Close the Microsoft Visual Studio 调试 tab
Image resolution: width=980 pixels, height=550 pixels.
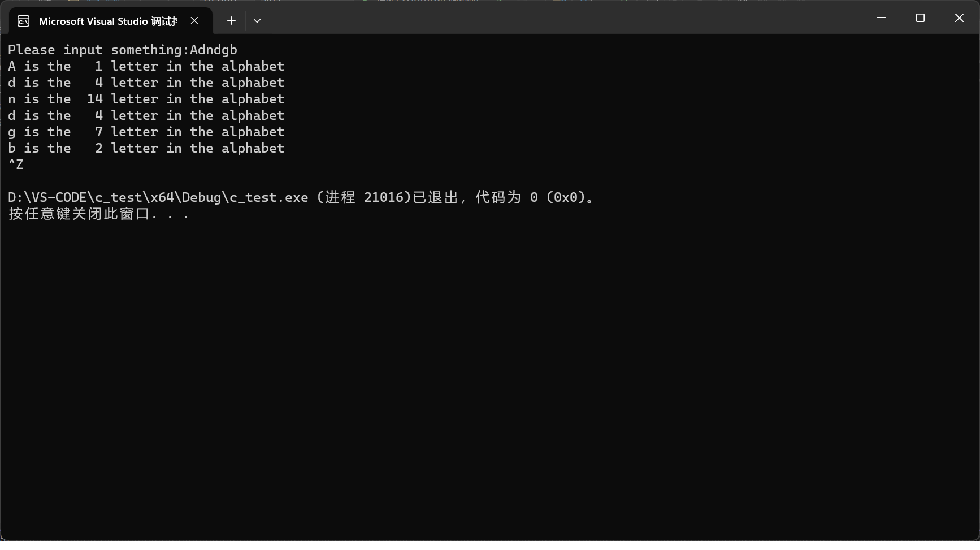(194, 21)
